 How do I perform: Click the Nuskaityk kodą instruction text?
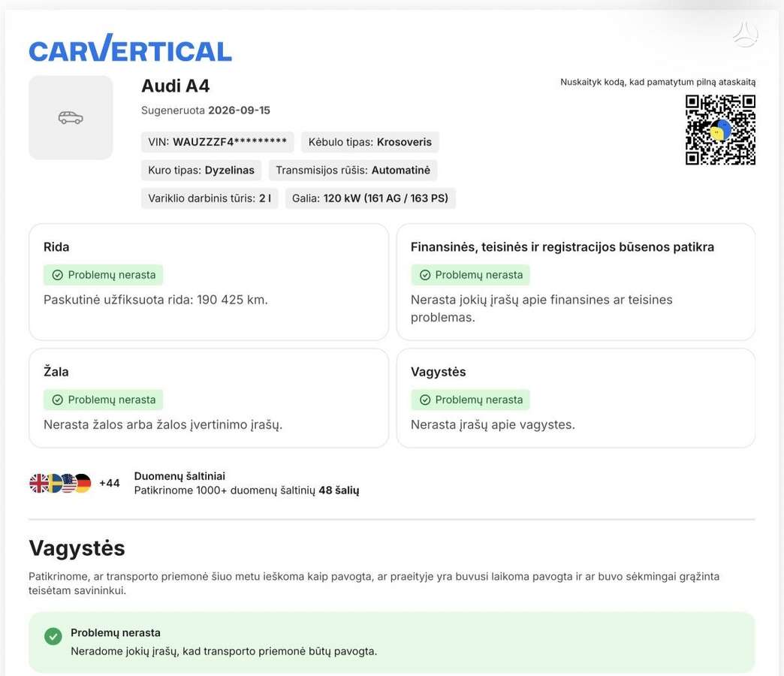point(658,82)
